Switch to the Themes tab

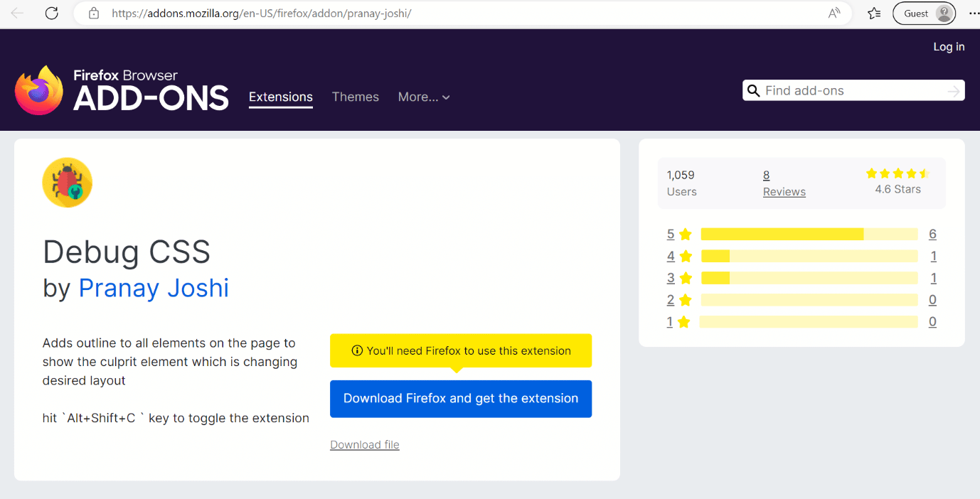(356, 97)
